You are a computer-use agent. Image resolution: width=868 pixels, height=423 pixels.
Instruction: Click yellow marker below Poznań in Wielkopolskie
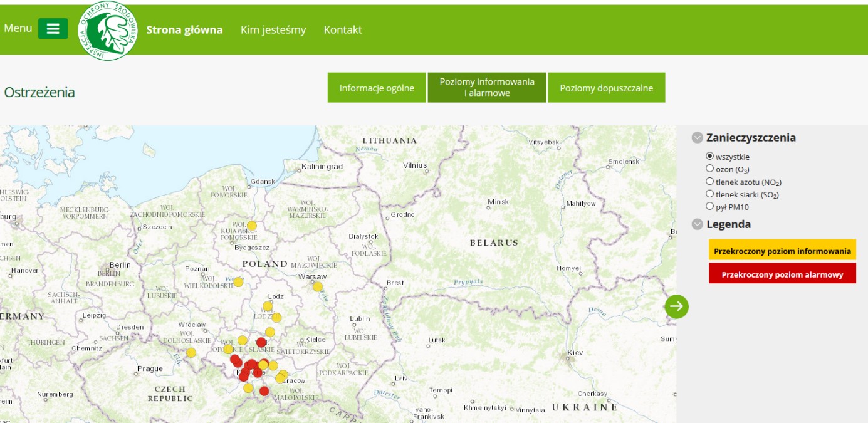(x=238, y=282)
